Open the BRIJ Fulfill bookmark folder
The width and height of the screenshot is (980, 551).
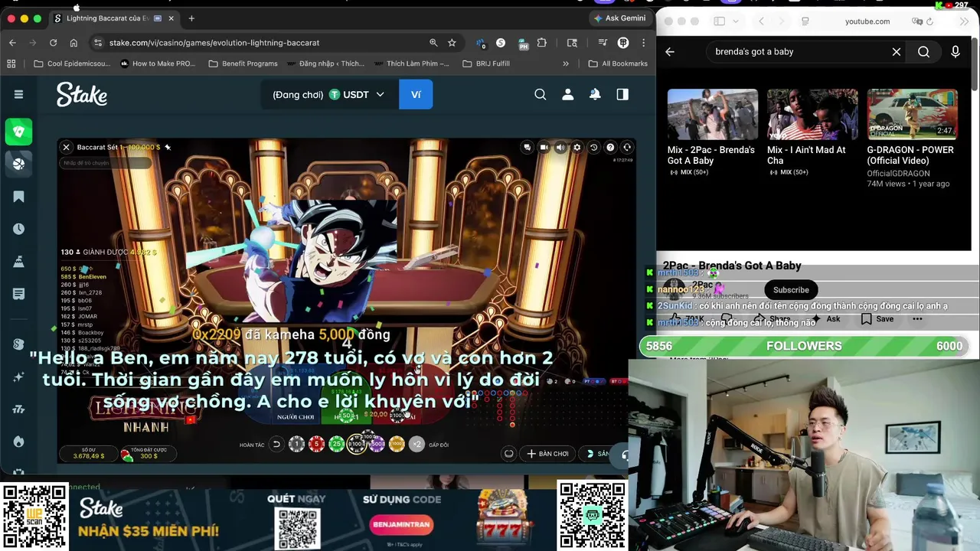(x=486, y=64)
